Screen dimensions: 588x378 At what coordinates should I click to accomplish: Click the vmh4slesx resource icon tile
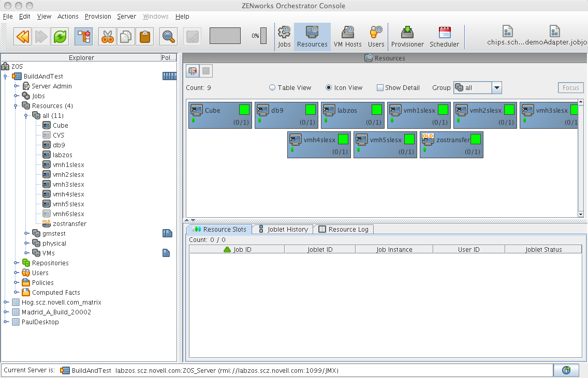pyautogui.click(x=319, y=145)
